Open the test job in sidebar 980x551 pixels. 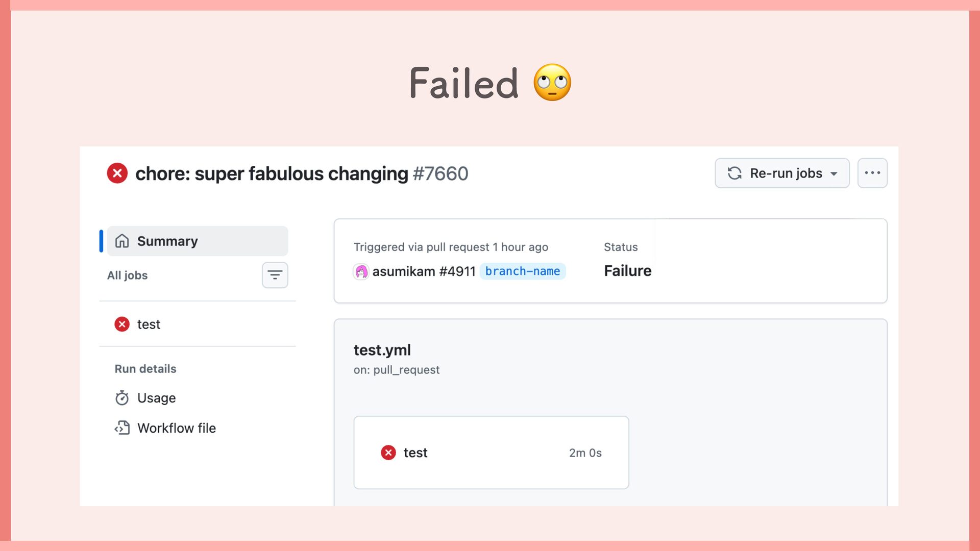pyautogui.click(x=149, y=324)
